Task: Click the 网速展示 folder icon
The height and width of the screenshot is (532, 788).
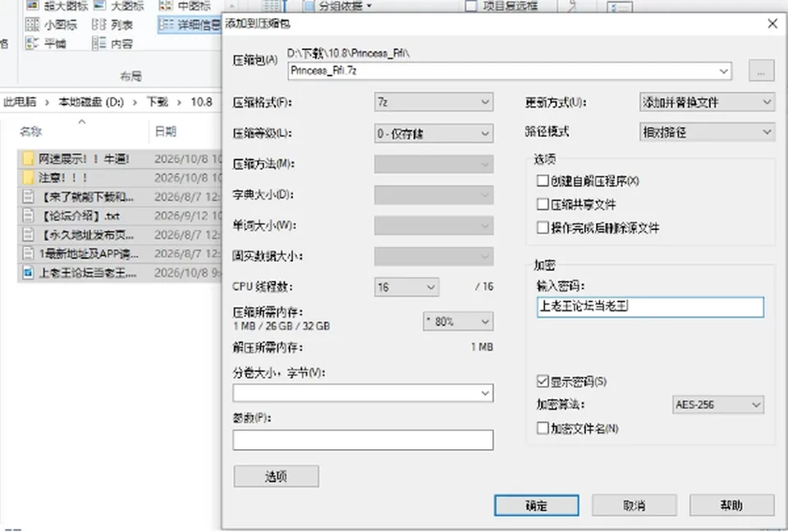Action: pyautogui.click(x=28, y=159)
